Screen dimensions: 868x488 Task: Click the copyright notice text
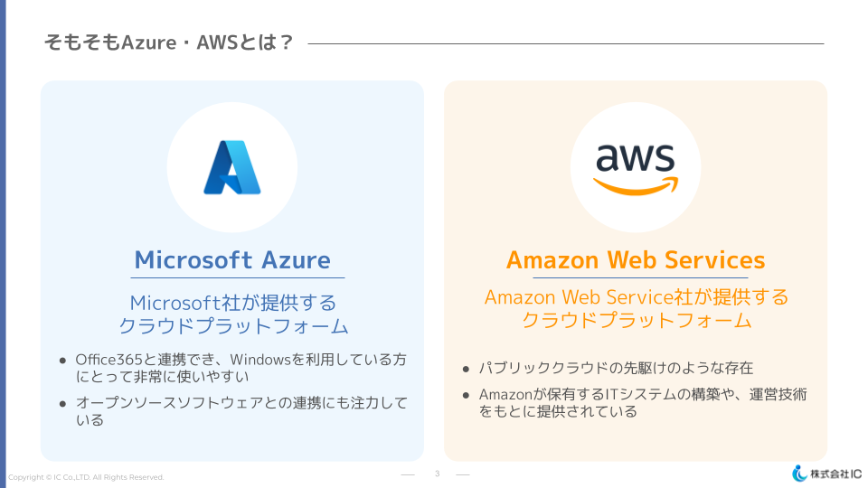point(87,477)
